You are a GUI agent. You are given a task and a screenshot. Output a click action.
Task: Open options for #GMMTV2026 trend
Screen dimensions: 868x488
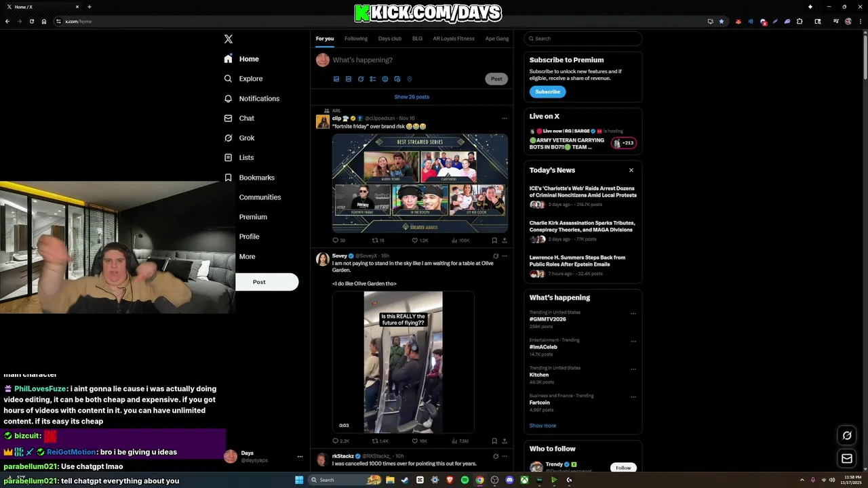pyautogui.click(x=633, y=314)
